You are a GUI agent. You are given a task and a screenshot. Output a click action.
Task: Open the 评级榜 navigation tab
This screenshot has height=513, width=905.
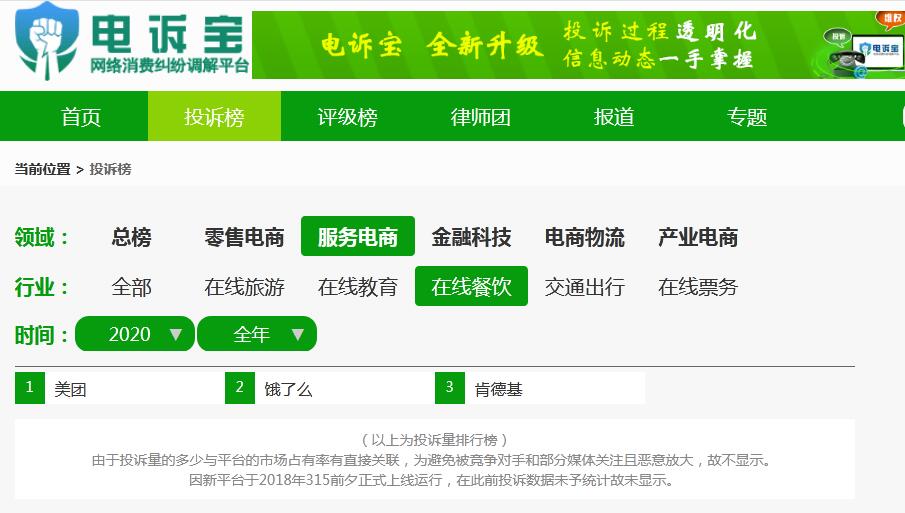[x=347, y=117]
